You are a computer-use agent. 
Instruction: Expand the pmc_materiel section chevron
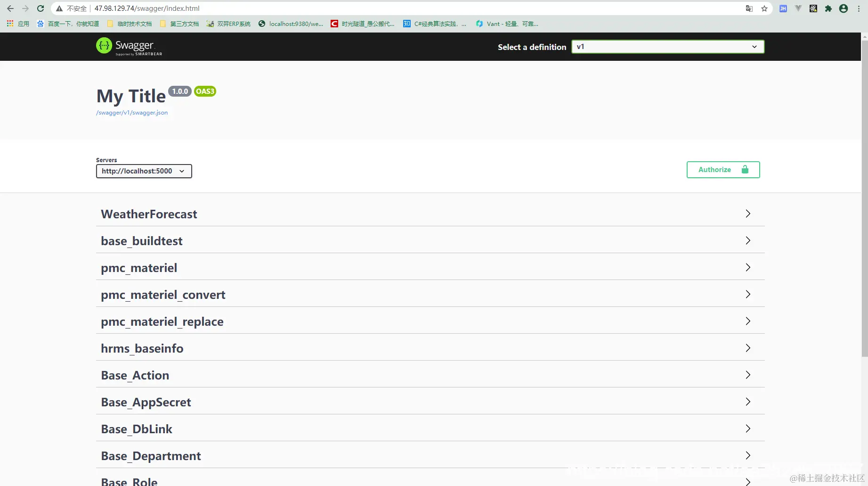coord(748,267)
